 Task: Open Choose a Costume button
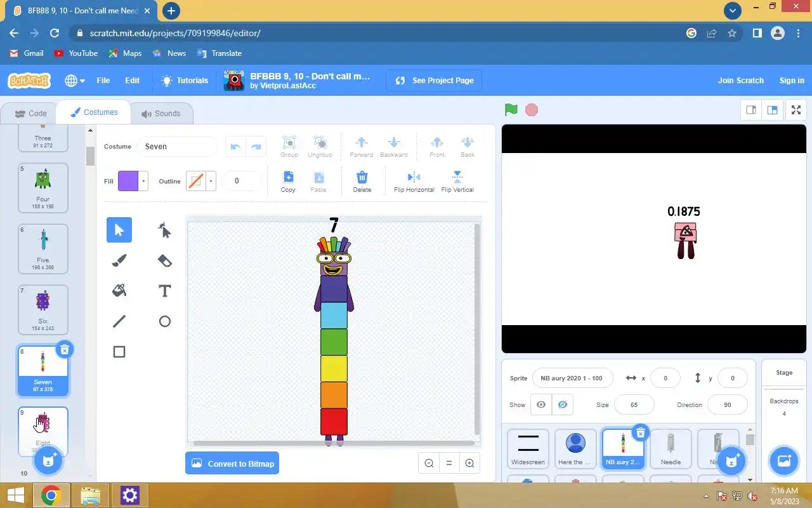point(48,460)
